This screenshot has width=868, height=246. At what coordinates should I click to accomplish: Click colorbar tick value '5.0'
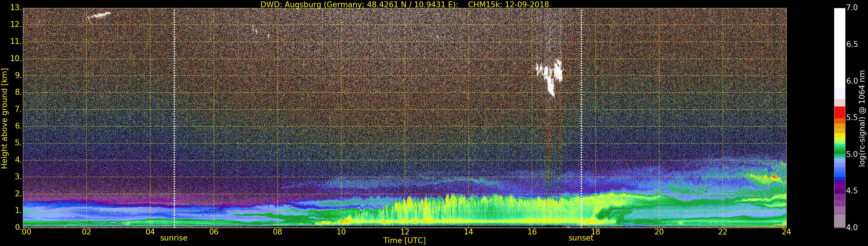click(x=852, y=154)
